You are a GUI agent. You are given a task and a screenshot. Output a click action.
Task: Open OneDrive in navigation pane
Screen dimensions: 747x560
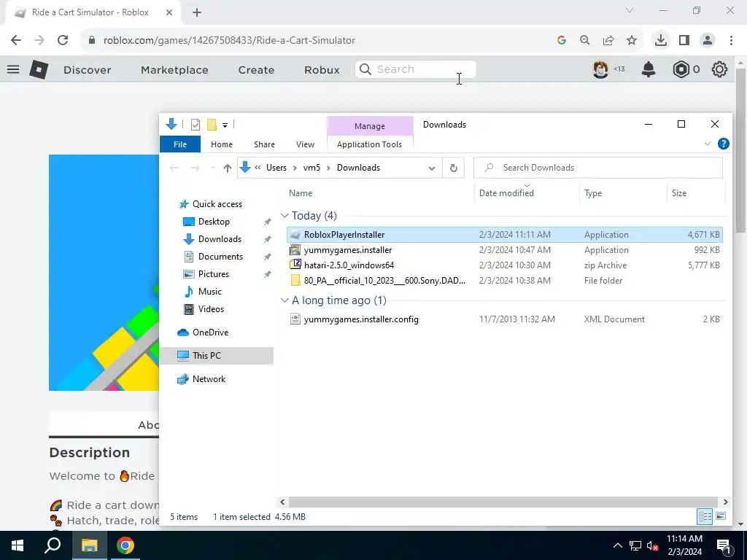tap(210, 332)
